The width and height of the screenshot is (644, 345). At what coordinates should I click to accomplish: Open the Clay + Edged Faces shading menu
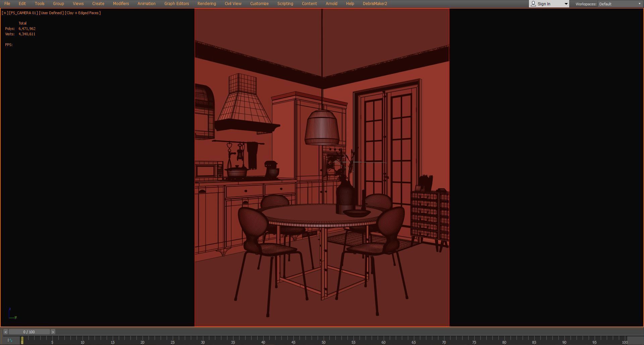pyautogui.click(x=83, y=13)
